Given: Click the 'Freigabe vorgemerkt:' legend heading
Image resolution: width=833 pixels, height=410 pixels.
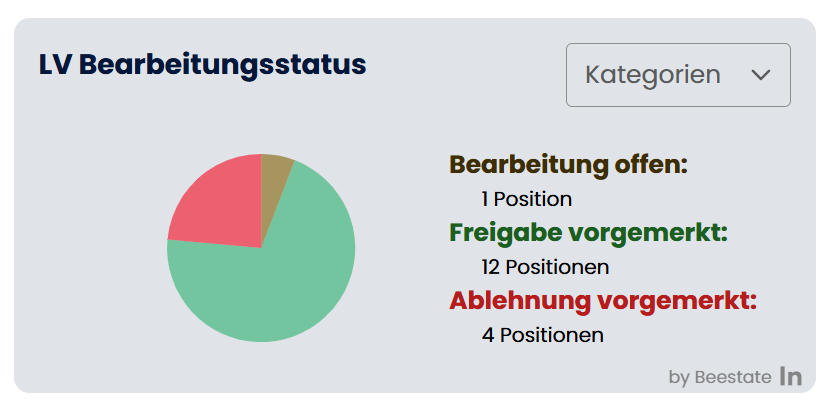Looking at the screenshot, I should [588, 232].
